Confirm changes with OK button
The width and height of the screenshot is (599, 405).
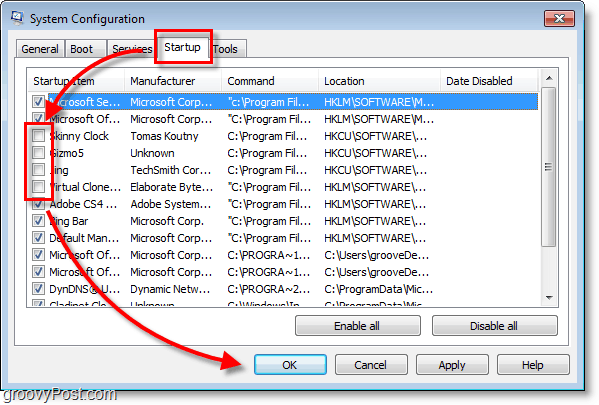[290, 365]
